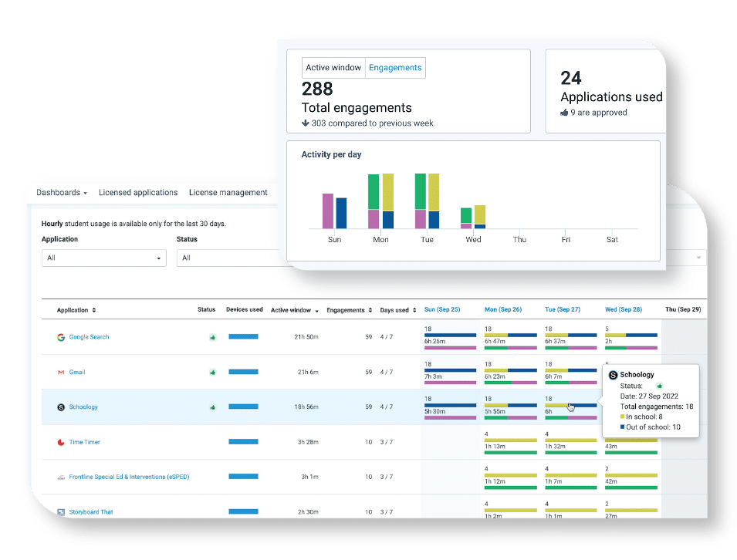Click '18h 56m' active window for Schoology
This screenshot has width=737, height=560.
(x=306, y=407)
